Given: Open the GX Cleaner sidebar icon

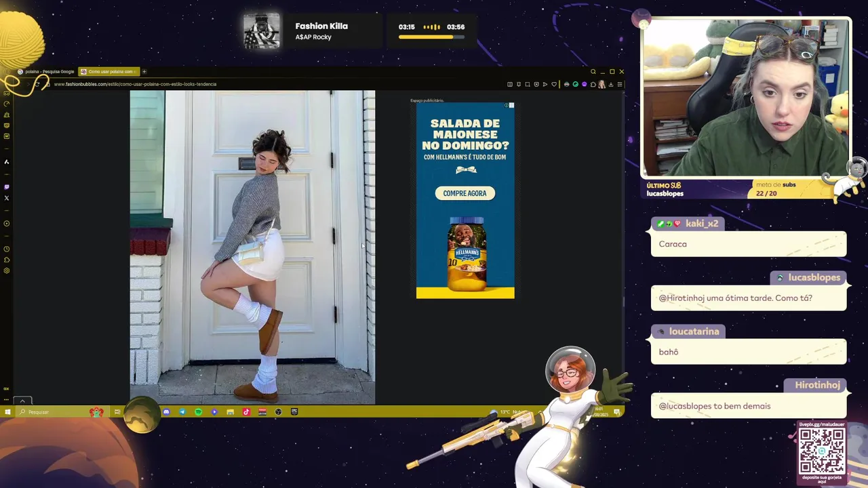Looking at the screenshot, I should pos(6,115).
